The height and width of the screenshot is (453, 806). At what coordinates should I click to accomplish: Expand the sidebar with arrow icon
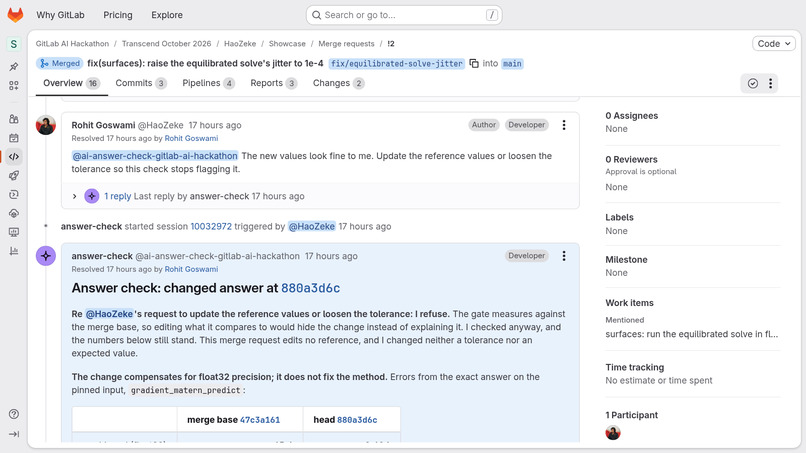point(14,434)
